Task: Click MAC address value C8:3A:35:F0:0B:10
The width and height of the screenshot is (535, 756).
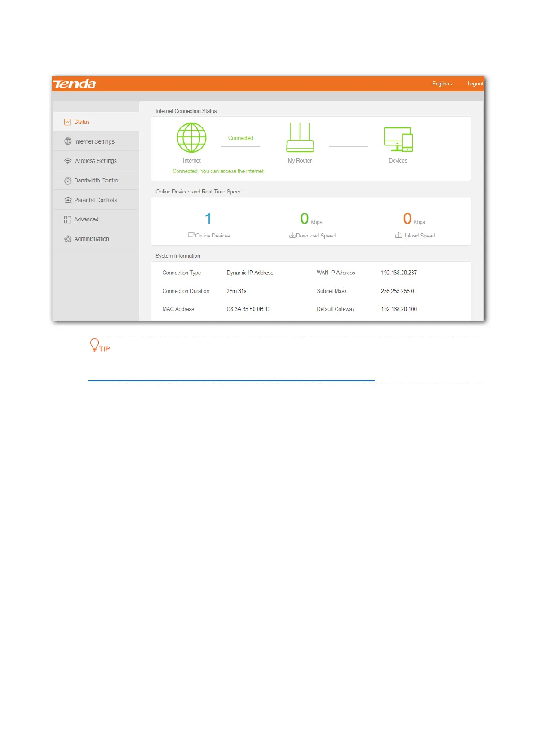Action: 248,309
